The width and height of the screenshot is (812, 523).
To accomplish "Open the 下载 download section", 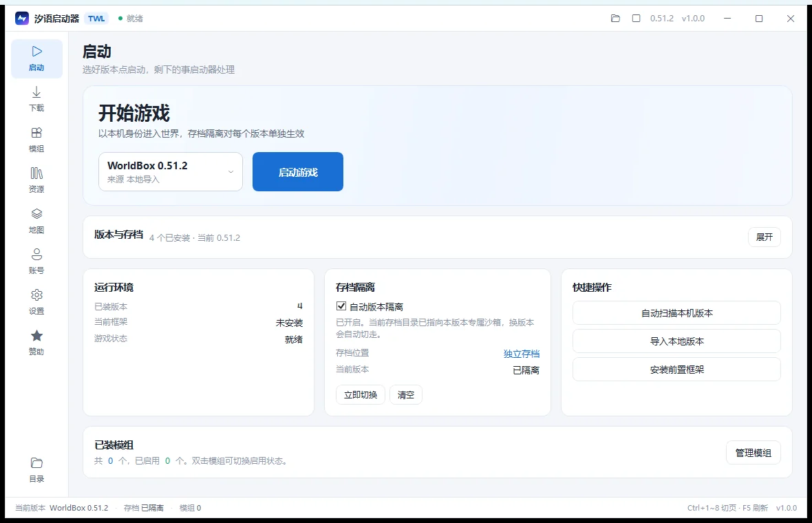I will tap(36, 99).
